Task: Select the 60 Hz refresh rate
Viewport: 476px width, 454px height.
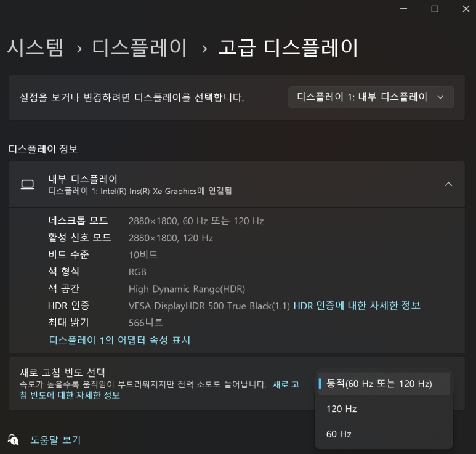Action: click(x=384, y=434)
